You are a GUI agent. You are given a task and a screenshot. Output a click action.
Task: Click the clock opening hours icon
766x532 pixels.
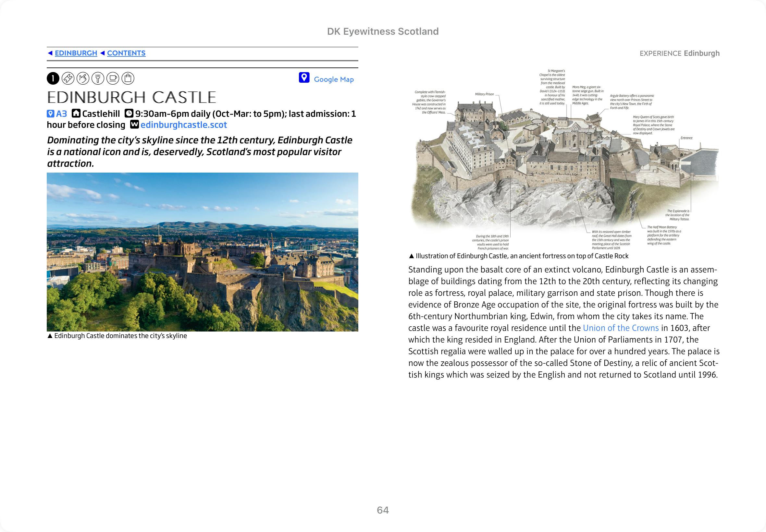129,114
